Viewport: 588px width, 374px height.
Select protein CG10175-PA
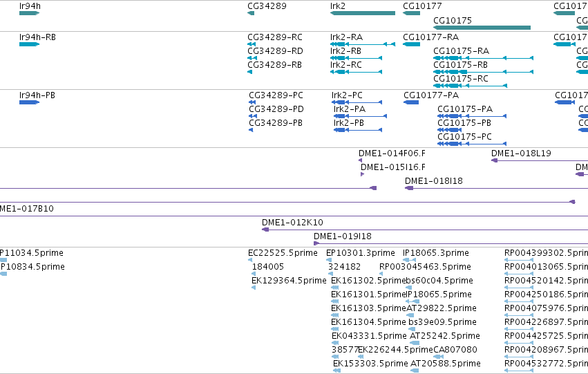(472, 116)
